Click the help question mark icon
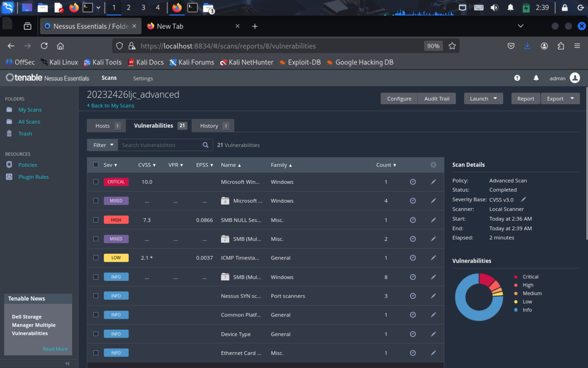The image size is (588, 368). (x=517, y=78)
